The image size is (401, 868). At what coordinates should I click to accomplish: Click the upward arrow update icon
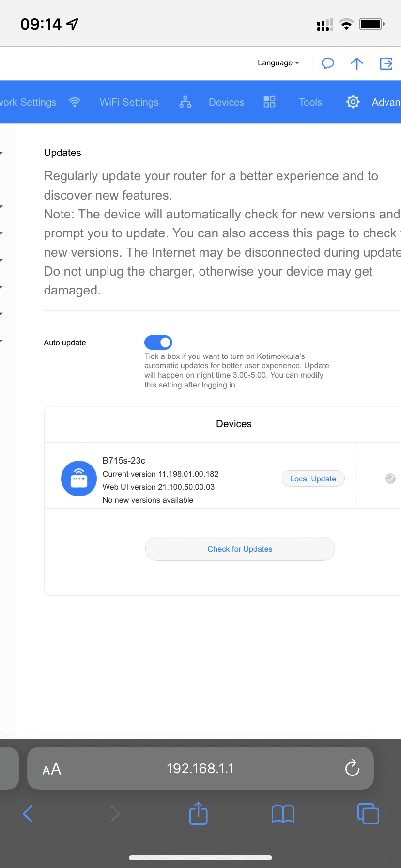(357, 63)
